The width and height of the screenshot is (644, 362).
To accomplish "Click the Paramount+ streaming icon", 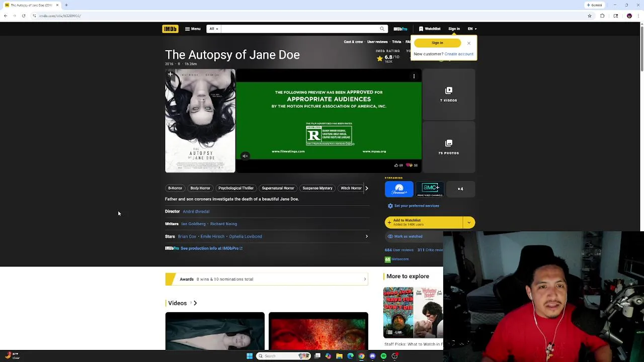I will (x=399, y=189).
